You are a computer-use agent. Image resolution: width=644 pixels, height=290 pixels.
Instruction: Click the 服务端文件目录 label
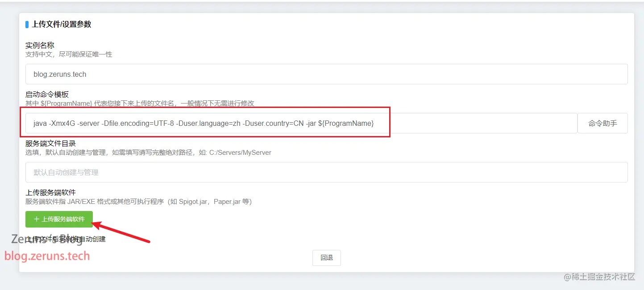point(50,144)
